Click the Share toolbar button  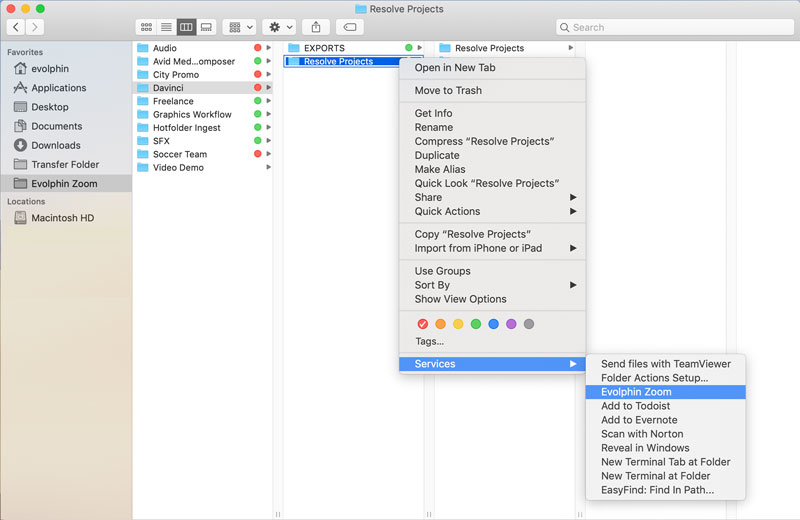click(x=316, y=27)
